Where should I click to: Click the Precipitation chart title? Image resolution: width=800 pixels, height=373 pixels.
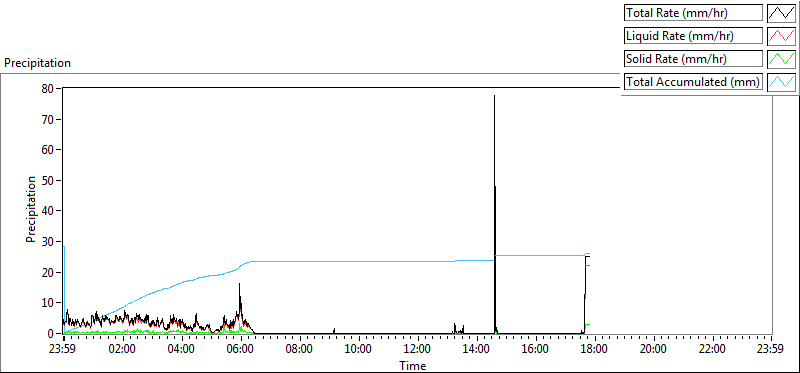coord(37,63)
